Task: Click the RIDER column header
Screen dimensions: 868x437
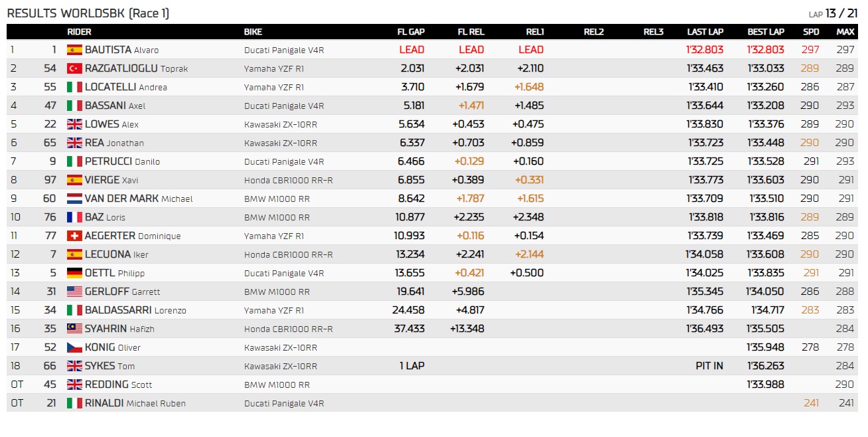Action: pos(79,32)
